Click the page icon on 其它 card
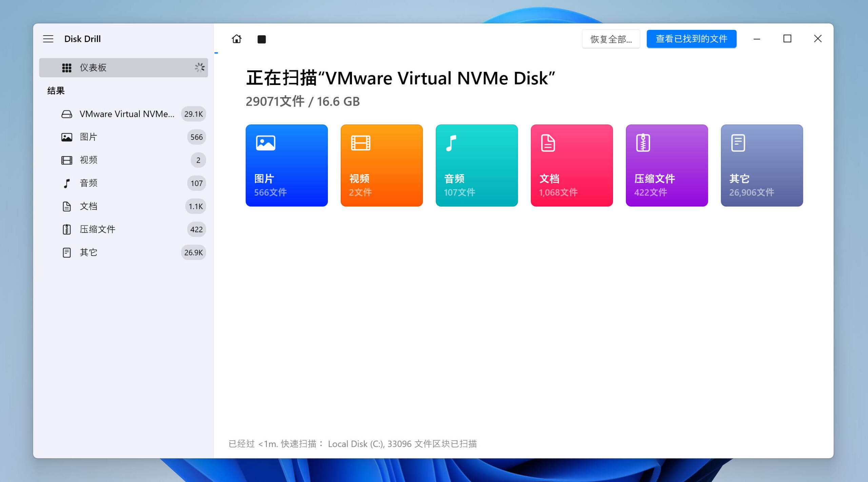Image resolution: width=868 pixels, height=482 pixels. [x=738, y=143]
